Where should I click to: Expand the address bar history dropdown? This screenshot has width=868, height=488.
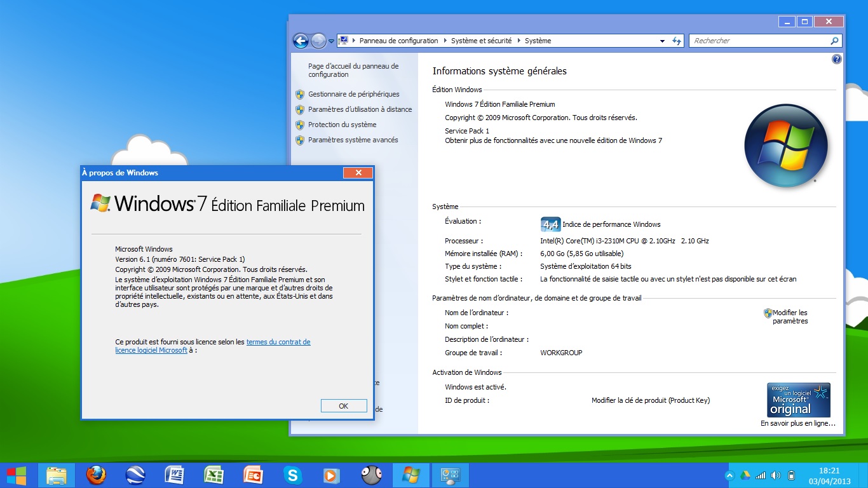point(662,41)
